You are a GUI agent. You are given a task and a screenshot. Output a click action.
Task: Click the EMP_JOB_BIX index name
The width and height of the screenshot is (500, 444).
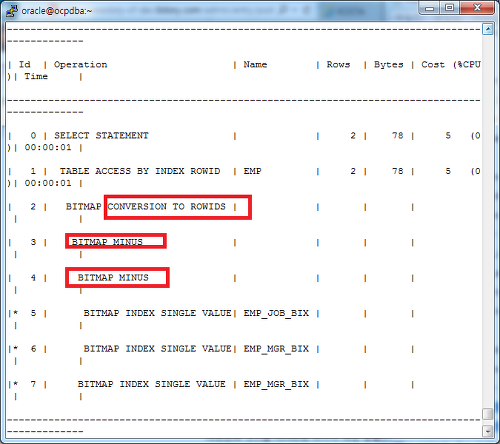(x=276, y=313)
